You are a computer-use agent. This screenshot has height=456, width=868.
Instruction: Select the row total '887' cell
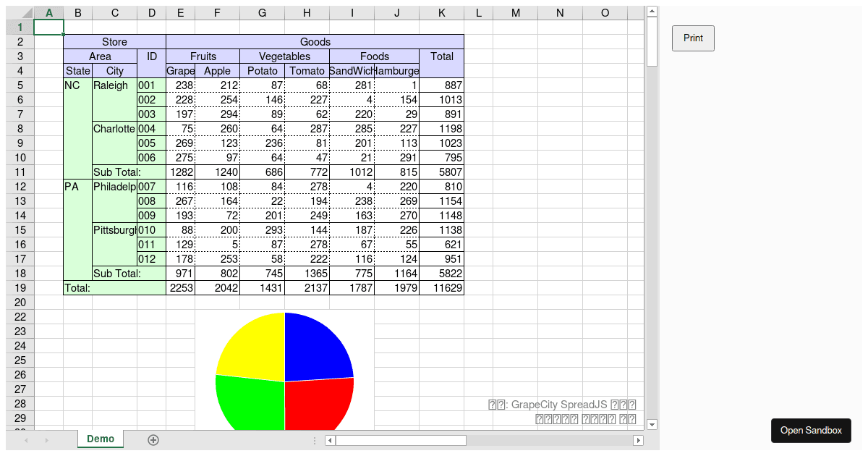click(441, 85)
